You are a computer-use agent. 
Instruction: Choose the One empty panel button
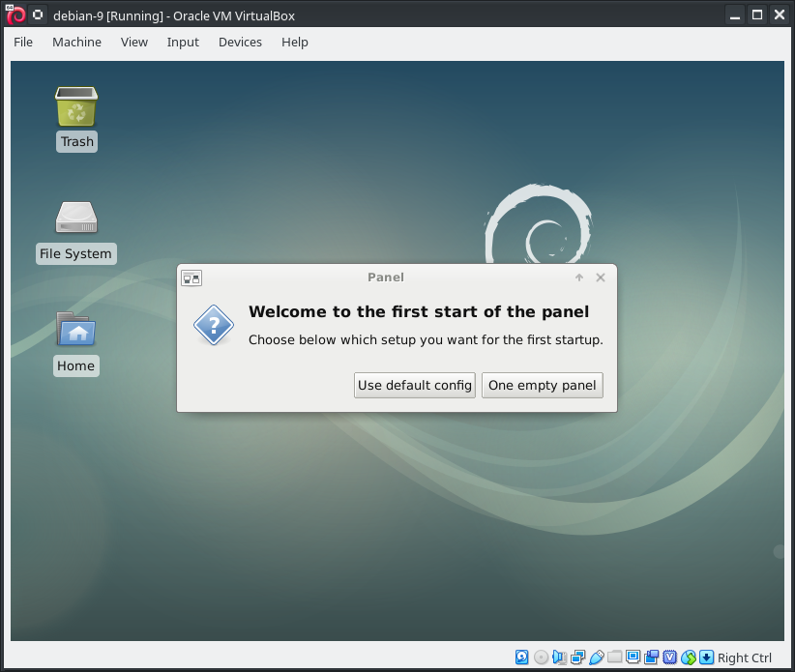[543, 385]
